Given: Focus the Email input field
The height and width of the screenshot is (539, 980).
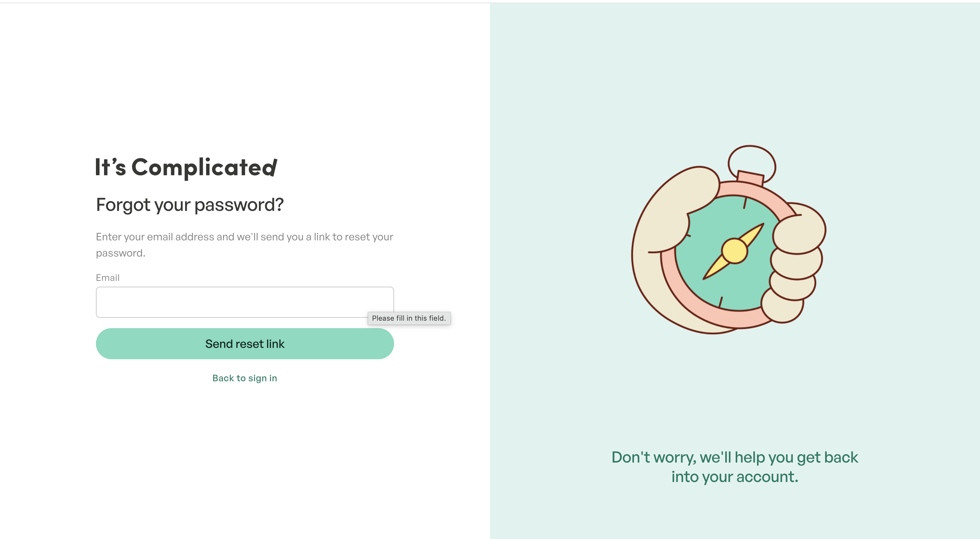Looking at the screenshot, I should pyautogui.click(x=245, y=302).
